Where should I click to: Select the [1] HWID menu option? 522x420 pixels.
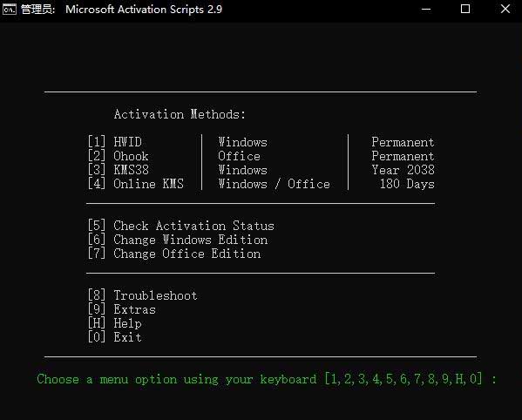click(x=115, y=142)
